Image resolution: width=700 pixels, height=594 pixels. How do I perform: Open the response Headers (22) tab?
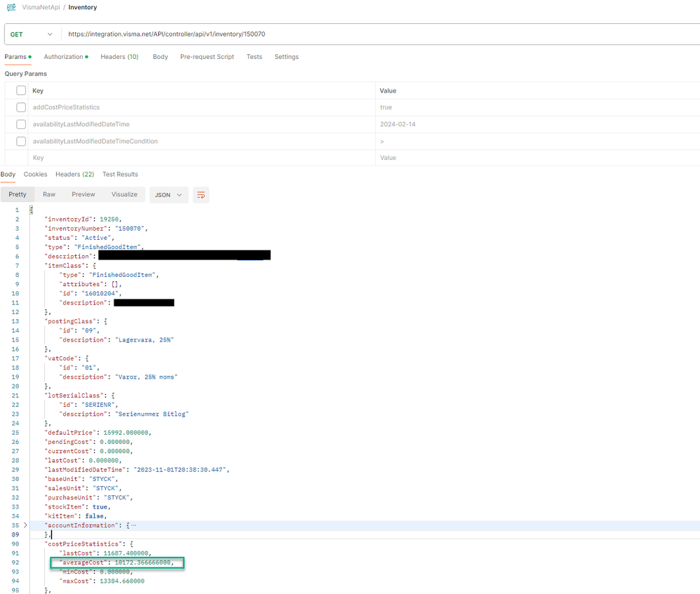[74, 175]
